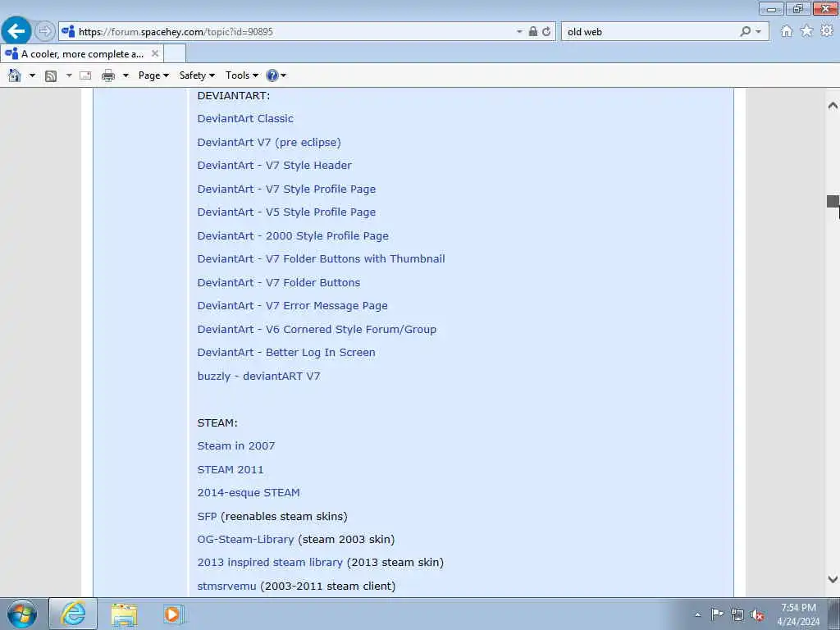The height and width of the screenshot is (630, 840).
Task: Click the forward navigation arrow
Action: click(45, 31)
